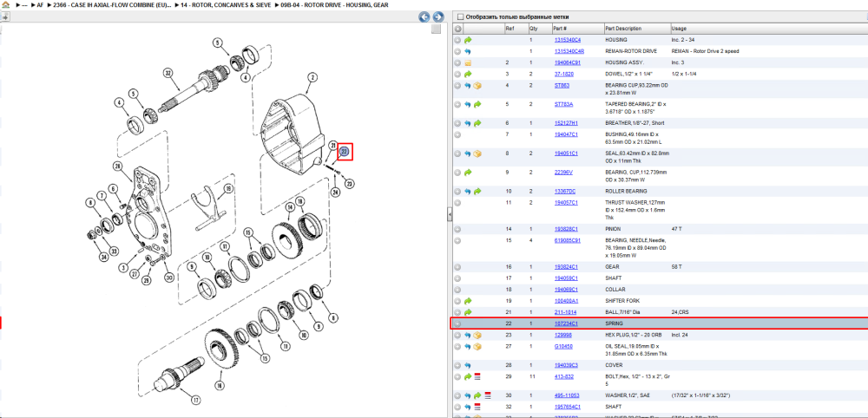Click the small square button at the diagram's top right
Viewport: 868px width, 418px height.
tap(437, 29)
